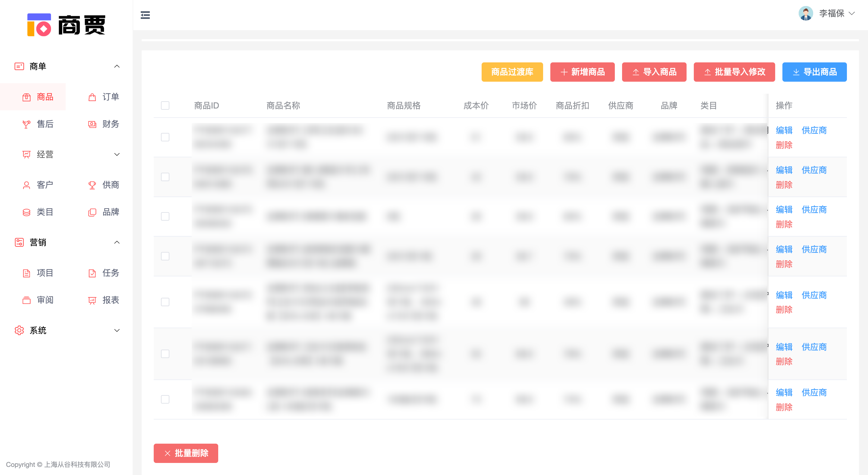
Task: Open 报表 reports icon
Action: click(x=92, y=300)
